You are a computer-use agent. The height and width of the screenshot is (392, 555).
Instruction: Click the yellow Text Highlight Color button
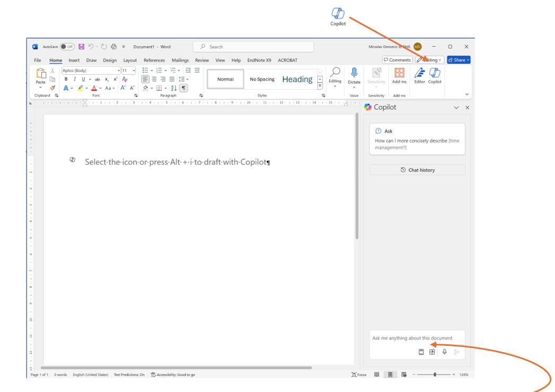[80, 88]
